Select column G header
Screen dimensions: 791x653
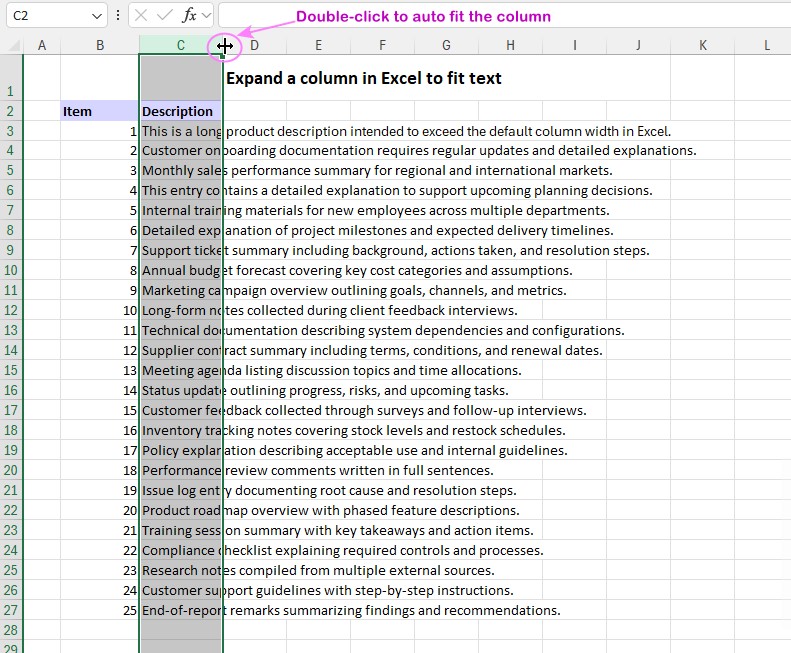[x=446, y=45]
